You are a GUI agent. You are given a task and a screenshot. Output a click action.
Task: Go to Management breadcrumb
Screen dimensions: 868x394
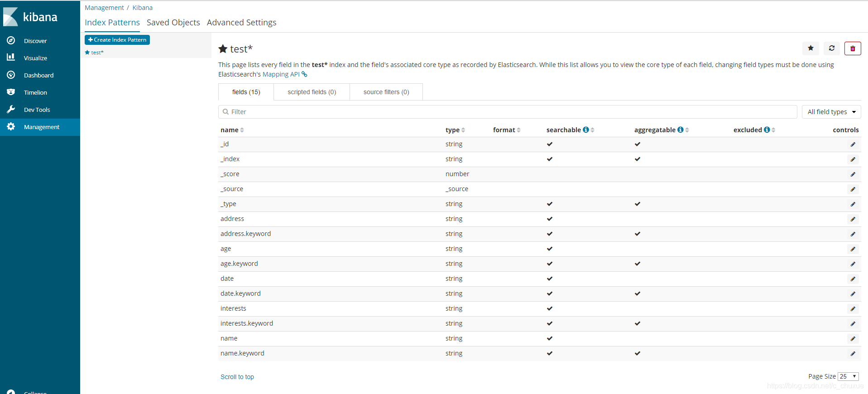point(104,8)
